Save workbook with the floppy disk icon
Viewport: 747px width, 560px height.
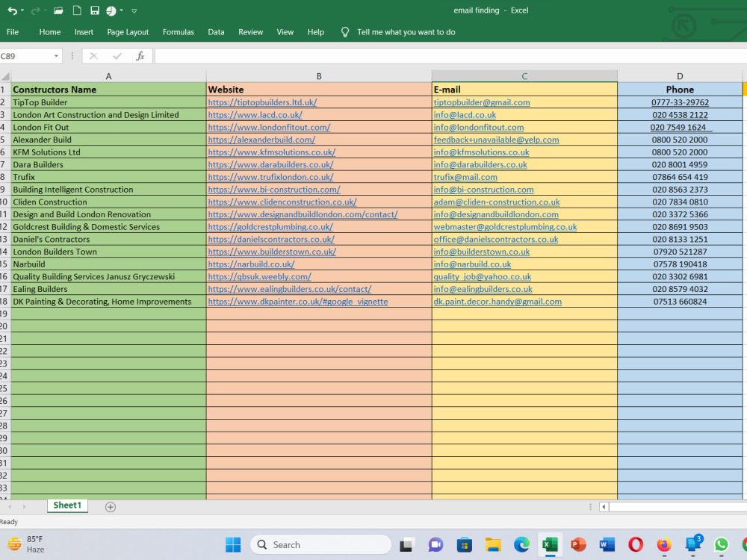click(x=95, y=10)
